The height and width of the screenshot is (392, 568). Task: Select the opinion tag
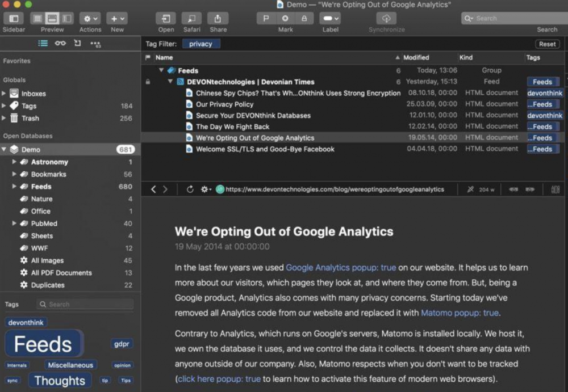coord(123,365)
